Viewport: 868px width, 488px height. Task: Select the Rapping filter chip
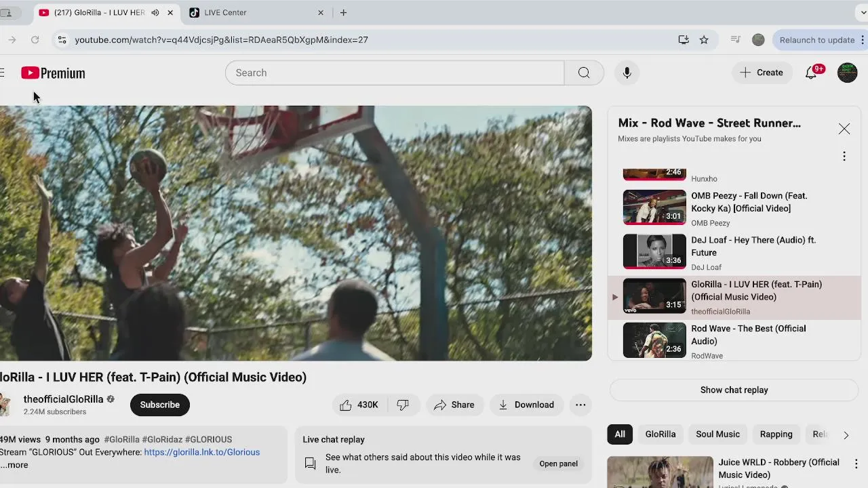coord(776,434)
